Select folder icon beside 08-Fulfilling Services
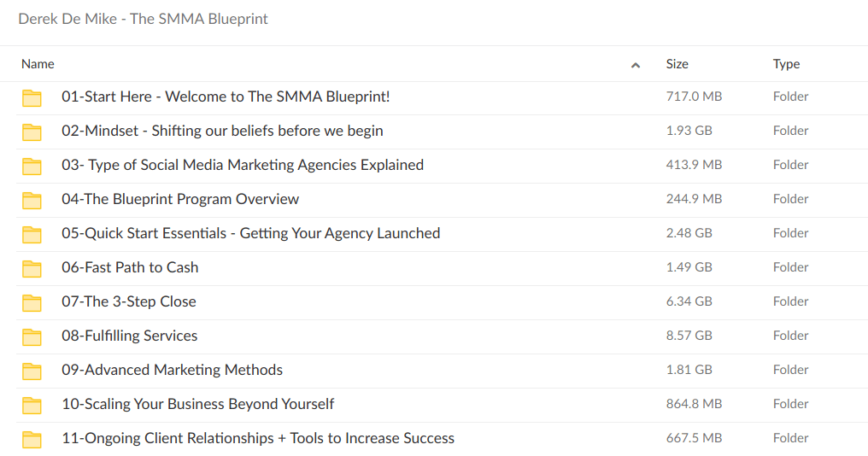Screen dimensions: 868x456 pyautogui.click(x=32, y=336)
